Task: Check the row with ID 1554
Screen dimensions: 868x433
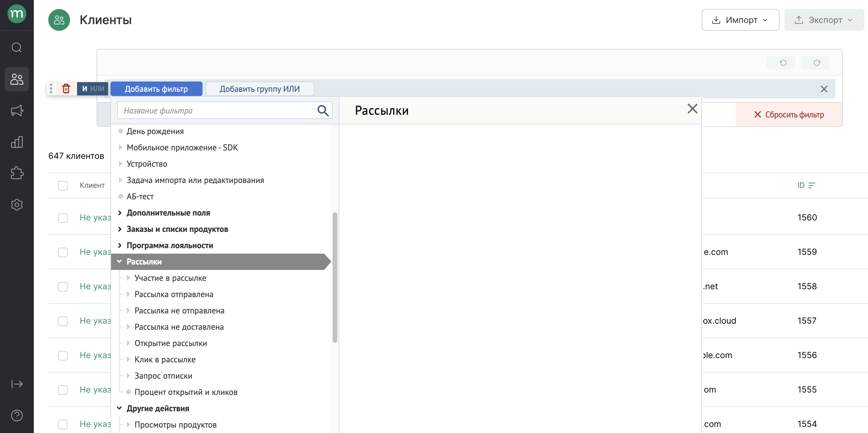Action: (x=63, y=424)
